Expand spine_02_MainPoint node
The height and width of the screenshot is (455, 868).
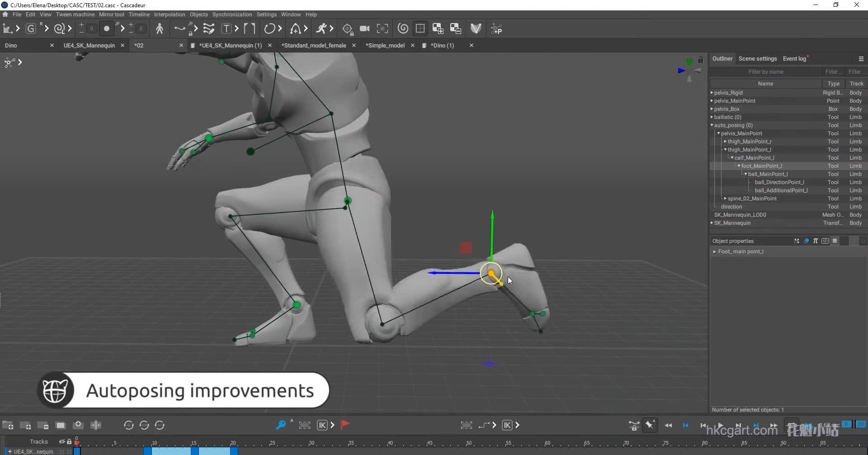coord(725,198)
